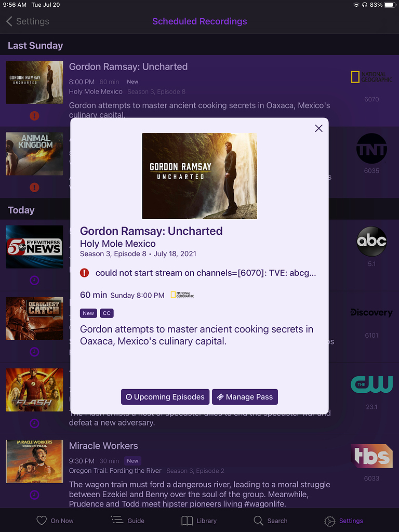The width and height of the screenshot is (399, 532).
Task: Open the Gordon Ramsay poster in the popup
Action: [199, 176]
